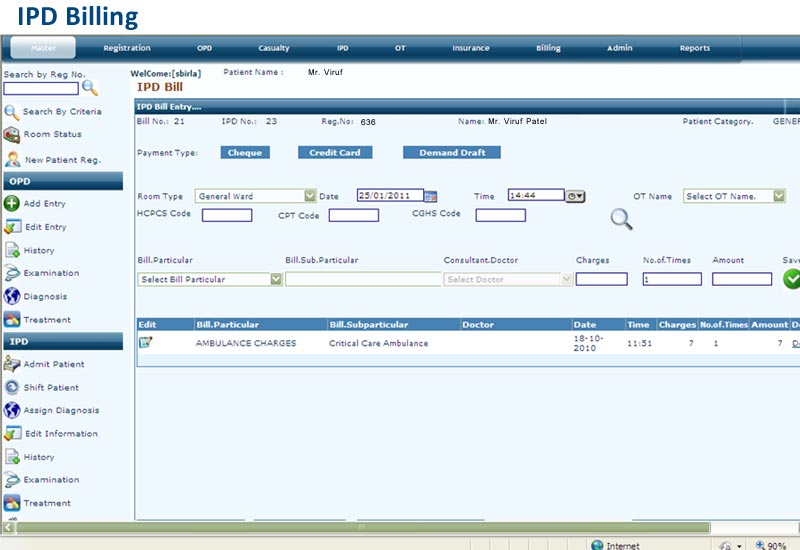Open the IPD Treatment icon
The width and height of the screenshot is (800, 550).
[12, 503]
